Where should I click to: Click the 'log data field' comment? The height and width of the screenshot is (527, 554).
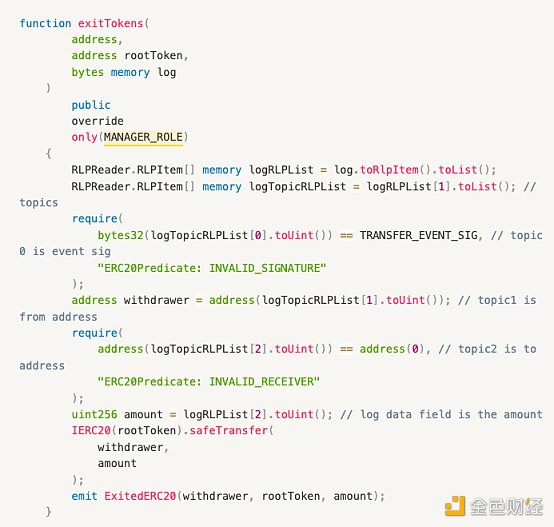tap(441, 414)
